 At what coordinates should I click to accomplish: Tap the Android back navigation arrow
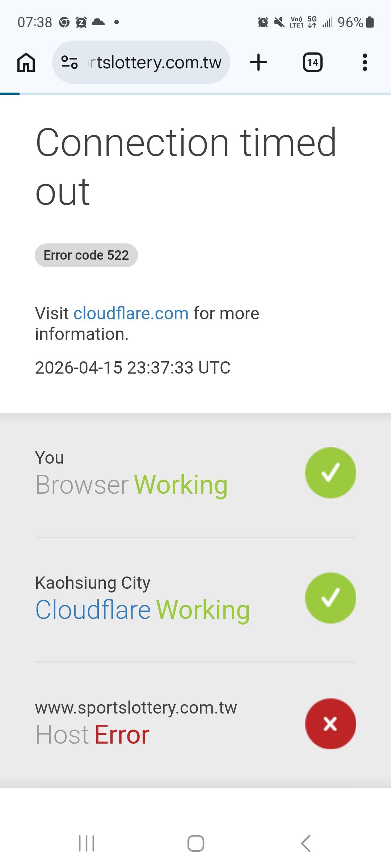306,843
